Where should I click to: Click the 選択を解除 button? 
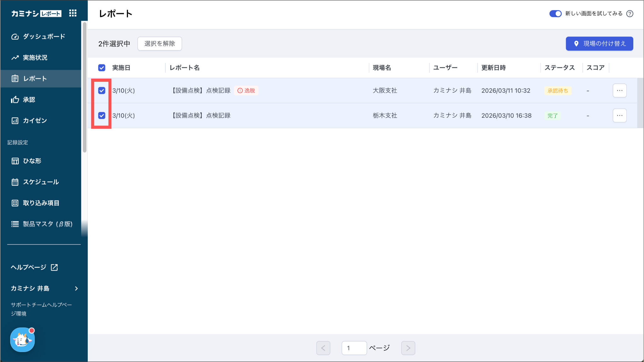pos(159,44)
